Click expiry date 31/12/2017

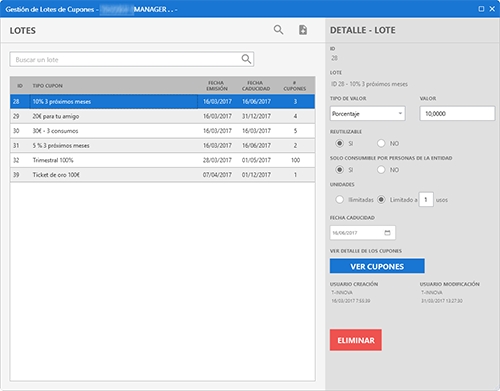point(256,116)
